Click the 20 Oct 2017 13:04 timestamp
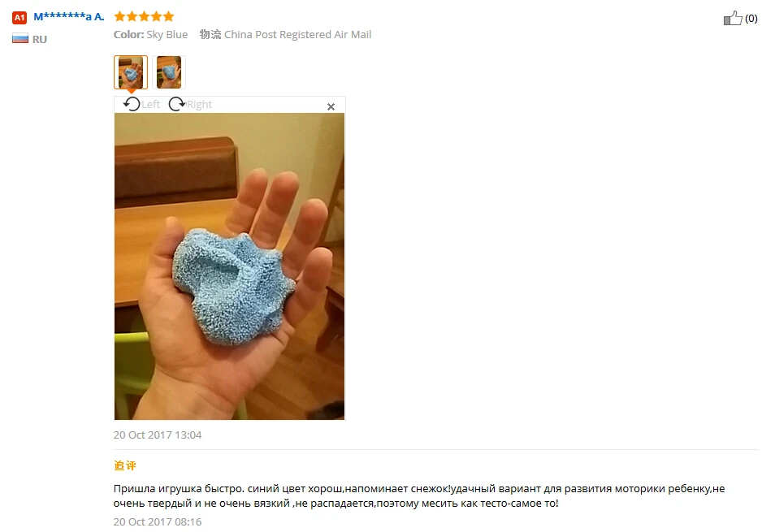Viewport: 775px width, 532px height. [x=158, y=435]
